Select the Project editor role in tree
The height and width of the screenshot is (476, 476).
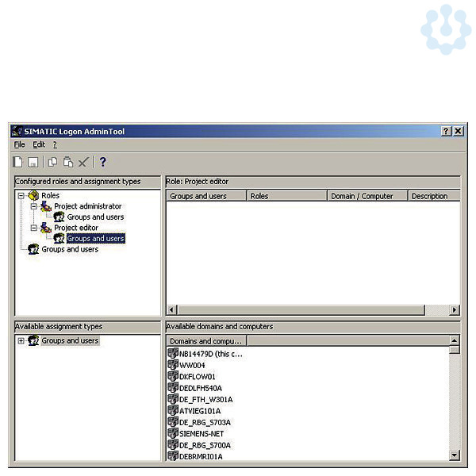[x=76, y=228]
